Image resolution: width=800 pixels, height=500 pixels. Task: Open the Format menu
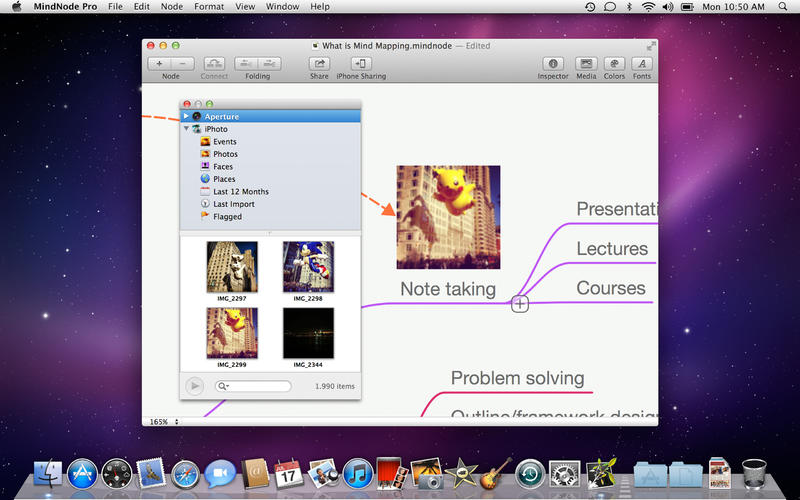click(209, 7)
